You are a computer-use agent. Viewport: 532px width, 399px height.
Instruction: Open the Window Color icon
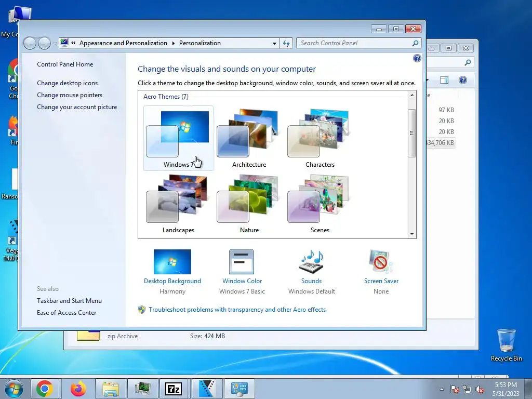click(x=242, y=262)
